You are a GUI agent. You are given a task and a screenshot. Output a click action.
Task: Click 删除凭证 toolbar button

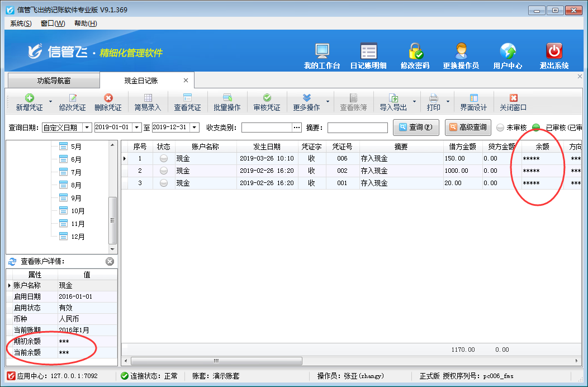(108, 102)
